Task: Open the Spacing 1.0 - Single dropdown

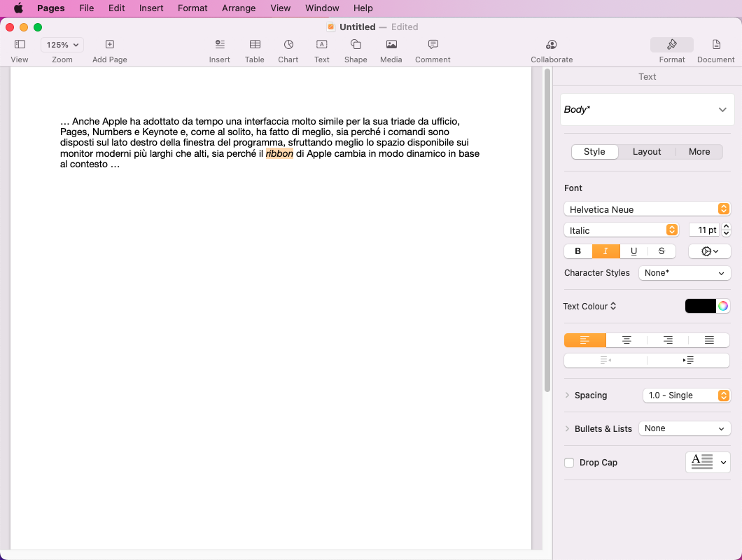Action: coord(686,395)
